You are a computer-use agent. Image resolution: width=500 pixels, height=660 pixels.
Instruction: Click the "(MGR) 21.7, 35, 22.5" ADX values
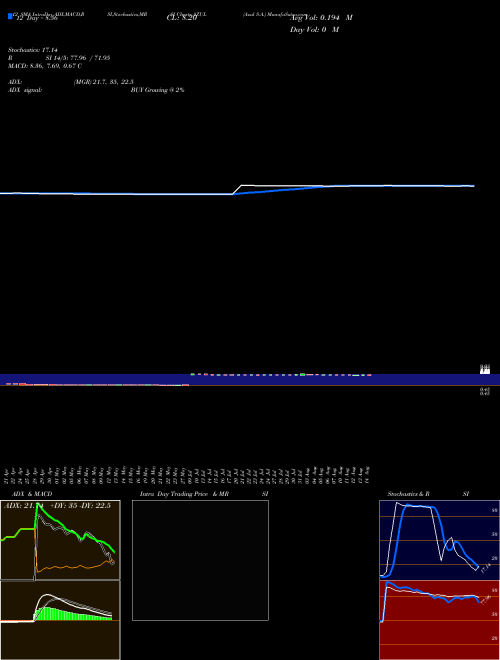pos(104,82)
